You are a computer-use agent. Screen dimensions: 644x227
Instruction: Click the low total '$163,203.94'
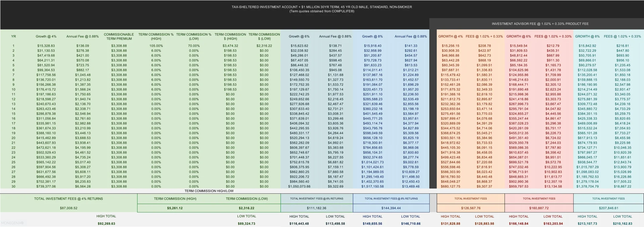pyautogui.click(x=553, y=224)
